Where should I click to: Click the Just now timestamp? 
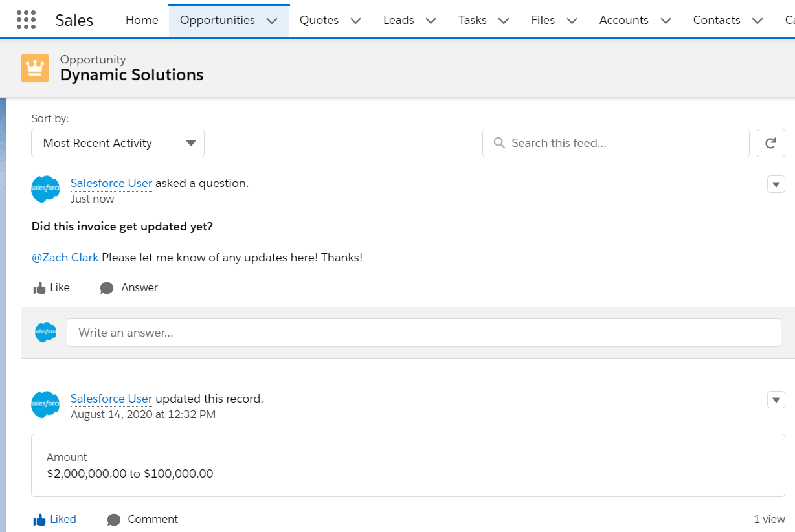(93, 199)
